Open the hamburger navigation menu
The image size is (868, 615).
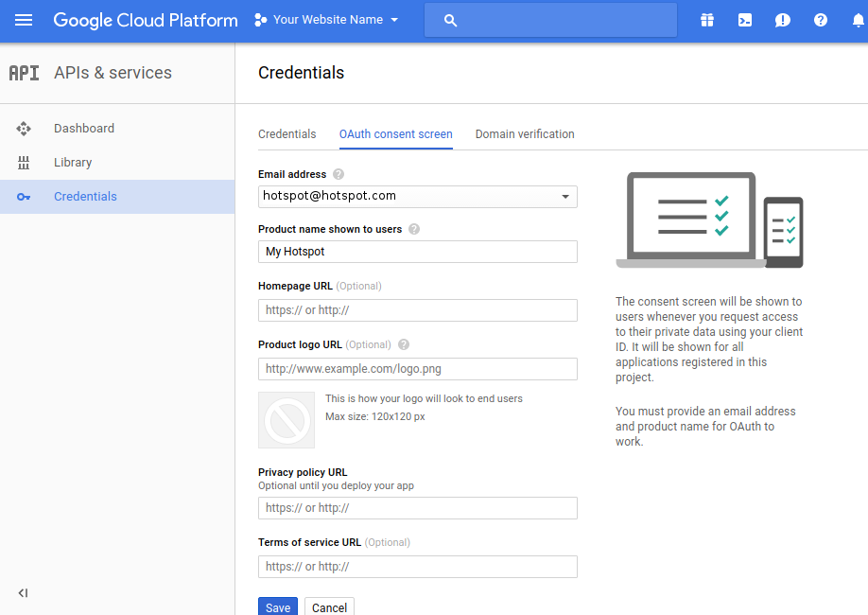(24, 21)
